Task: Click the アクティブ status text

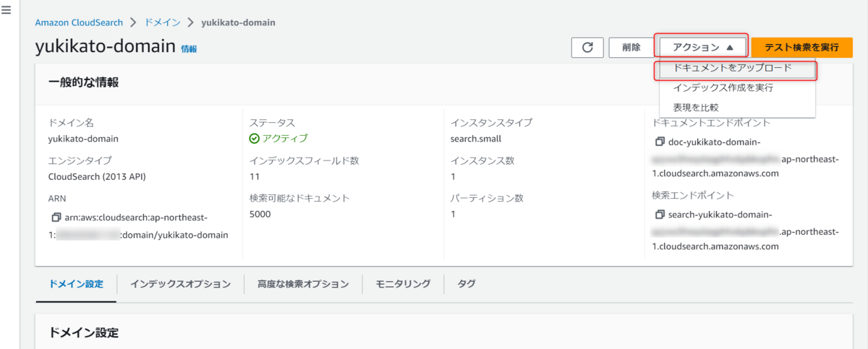Action: point(285,139)
